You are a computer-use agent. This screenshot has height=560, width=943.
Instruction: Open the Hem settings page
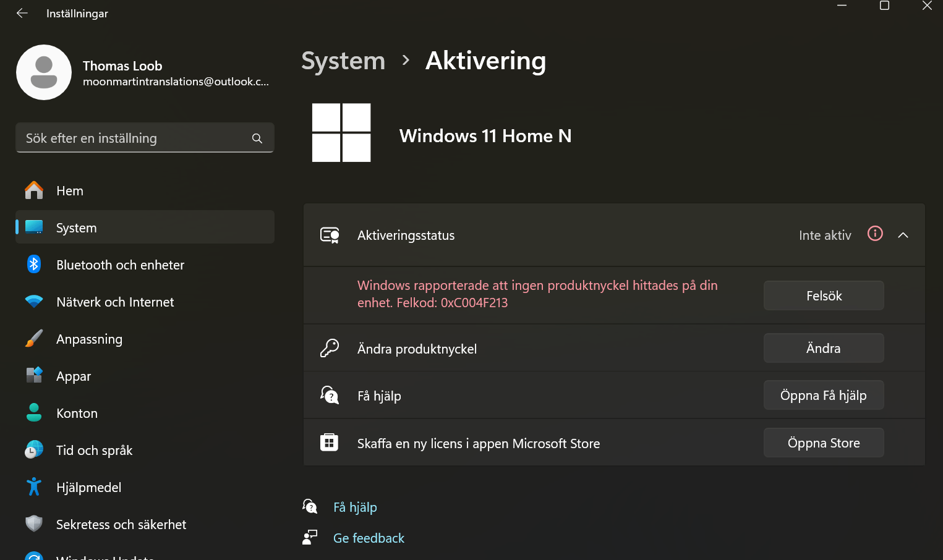tap(145, 190)
